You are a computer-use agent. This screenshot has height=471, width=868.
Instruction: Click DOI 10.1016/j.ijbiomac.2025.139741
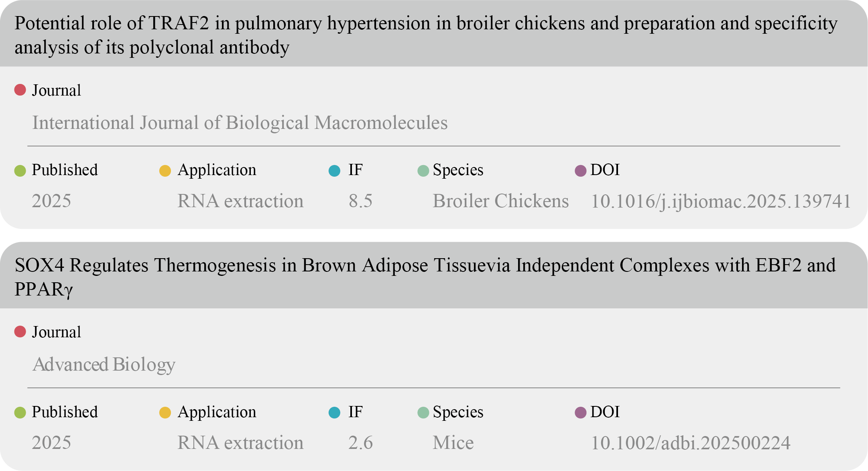pos(721,201)
